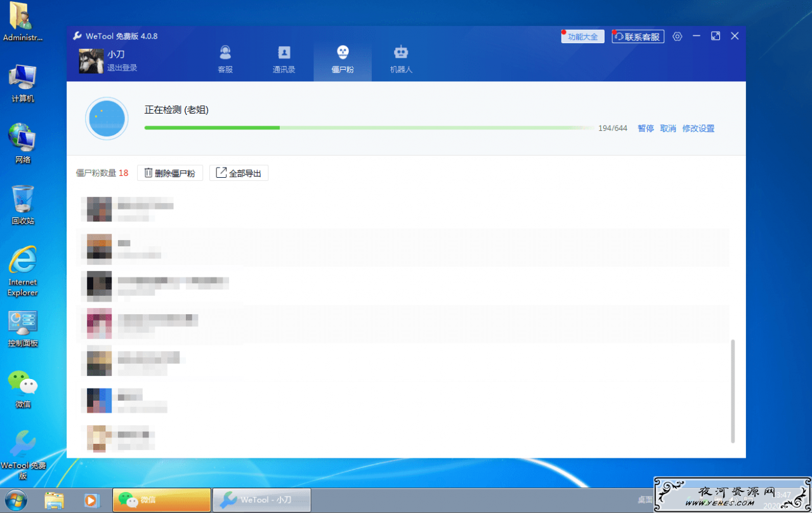Open the 客服 customer service tab
The height and width of the screenshot is (513, 812).
click(225, 60)
